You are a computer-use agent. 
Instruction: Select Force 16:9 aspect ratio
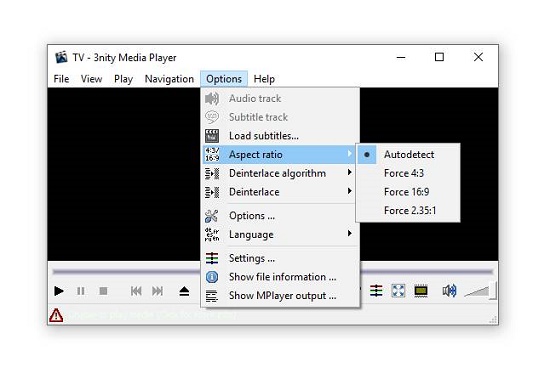(408, 192)
